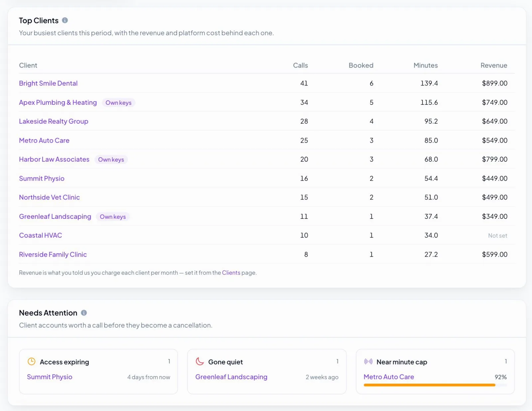Open Bright Smile Dental client

pos(48,83)
